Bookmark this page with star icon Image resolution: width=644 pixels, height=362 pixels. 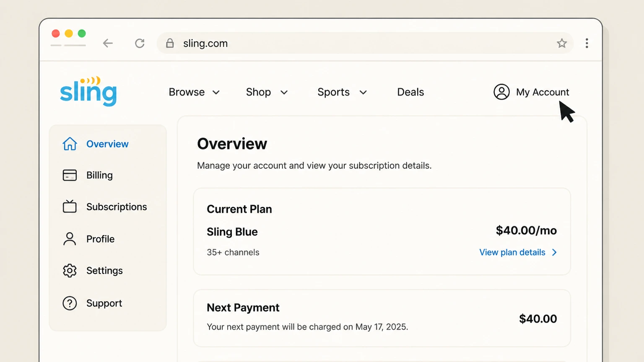[562, 43]
